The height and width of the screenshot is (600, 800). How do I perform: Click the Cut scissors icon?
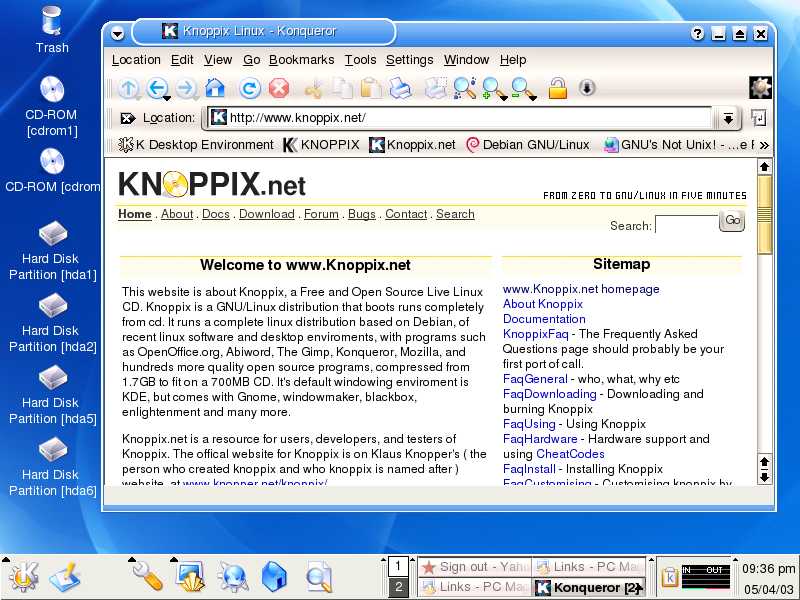tap(313, 89)
